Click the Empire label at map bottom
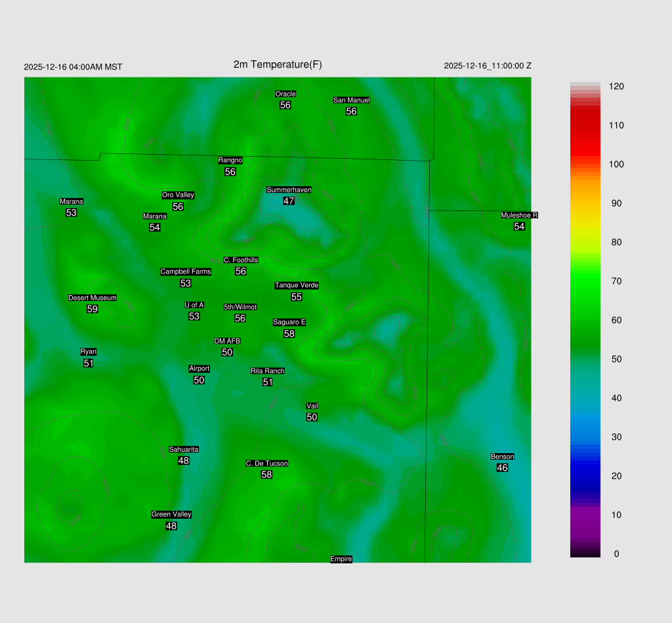 341,559
